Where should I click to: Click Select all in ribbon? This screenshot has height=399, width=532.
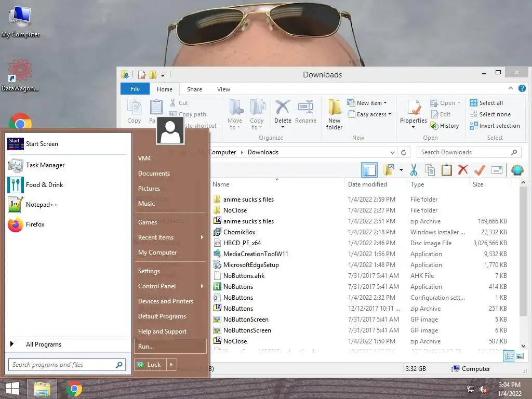[x=486, y=103]
